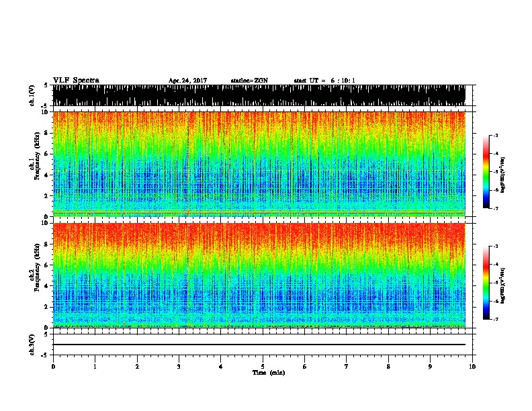Click ch.1 frequency tick label "6"
This screenshot has height=411, width=532.
pyautogui.click(x=46, y=154)
